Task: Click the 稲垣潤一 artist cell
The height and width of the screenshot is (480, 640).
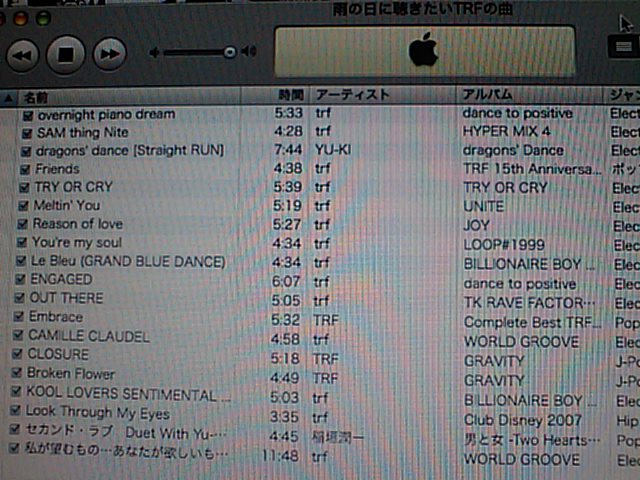Action: (338, 437)
